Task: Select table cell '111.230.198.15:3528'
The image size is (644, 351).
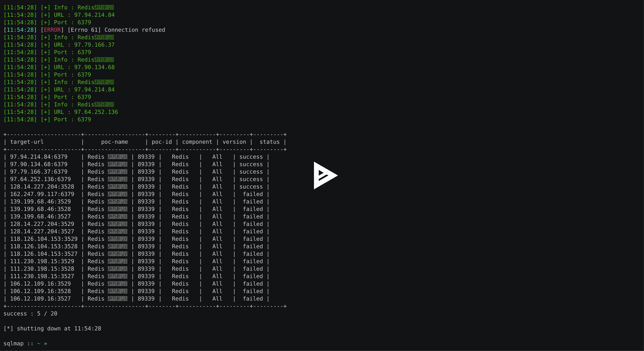Action: (x=42, y=269)
